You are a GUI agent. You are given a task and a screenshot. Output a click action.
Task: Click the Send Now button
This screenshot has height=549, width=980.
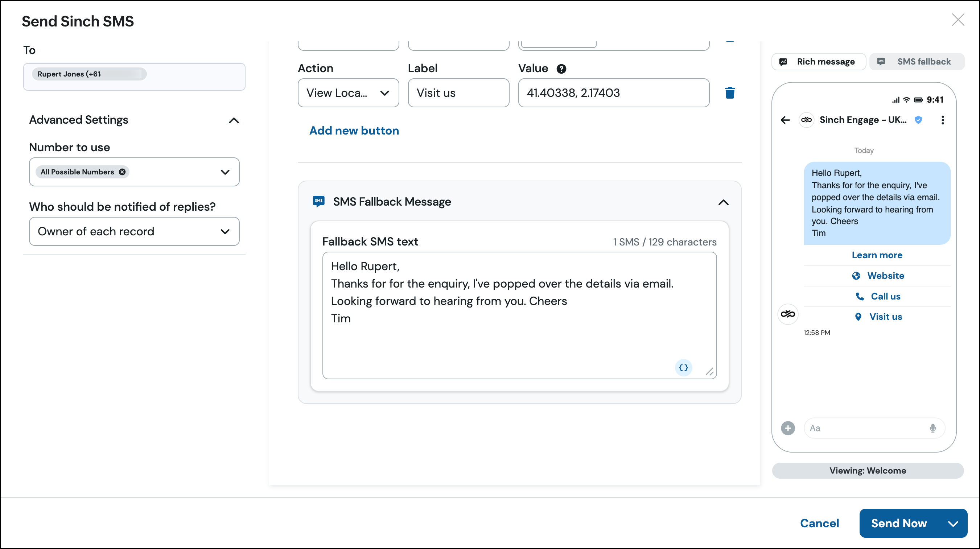coord(899,523)
